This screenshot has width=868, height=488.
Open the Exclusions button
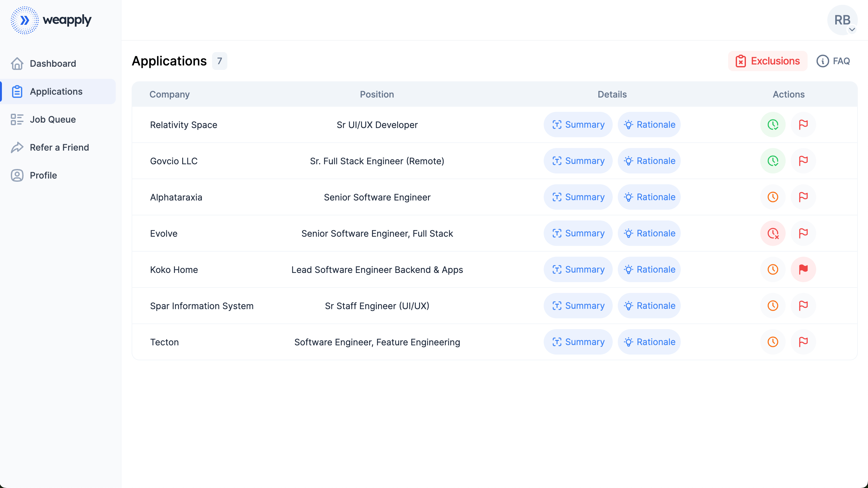click(x=767, y=61)
